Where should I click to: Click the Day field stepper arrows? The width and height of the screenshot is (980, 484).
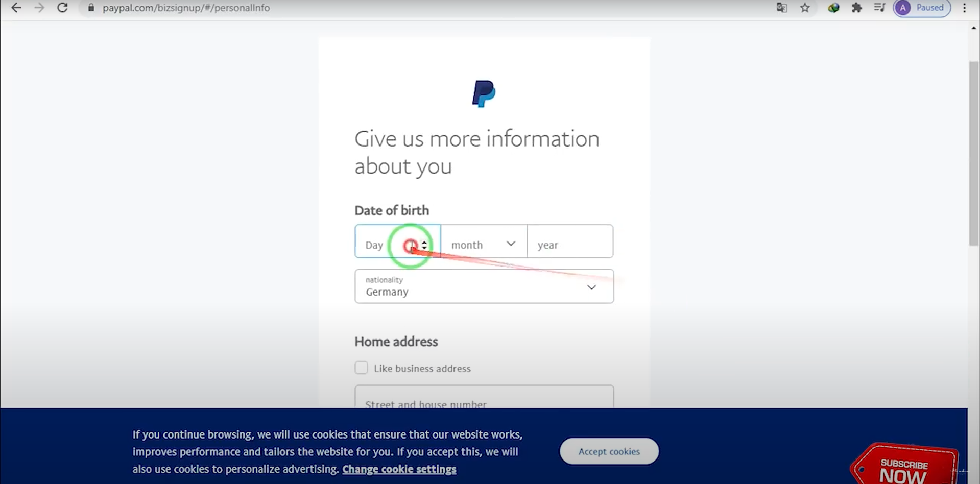point(424,245)
